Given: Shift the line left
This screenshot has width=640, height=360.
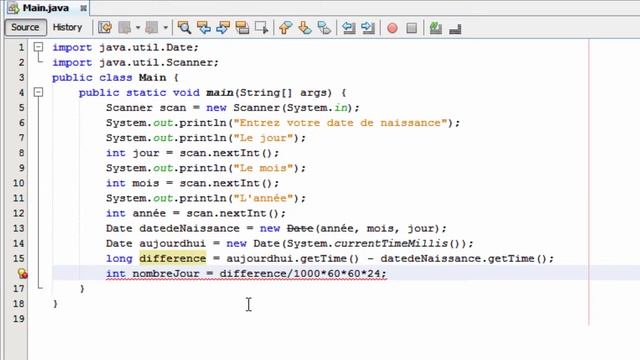Looking at the screenshot, I should click(x=348, y=28).
